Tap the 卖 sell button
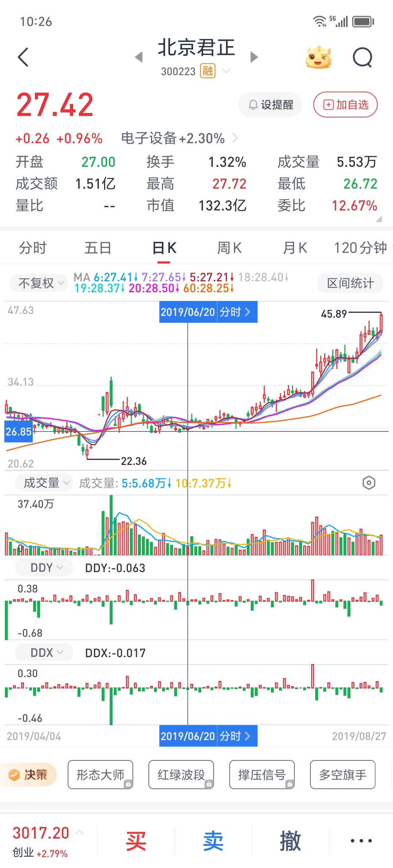Image resolution: width=393 pixels, height=868 pixels. point(213,841)
